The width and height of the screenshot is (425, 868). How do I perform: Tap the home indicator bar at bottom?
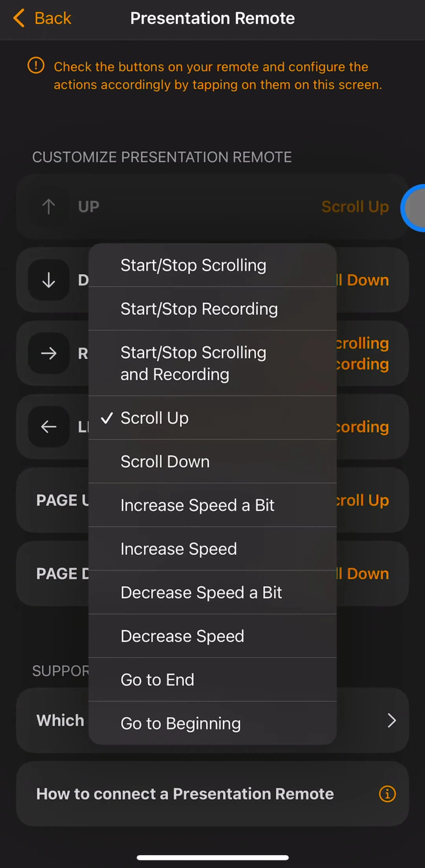click(x=212, y=857)
